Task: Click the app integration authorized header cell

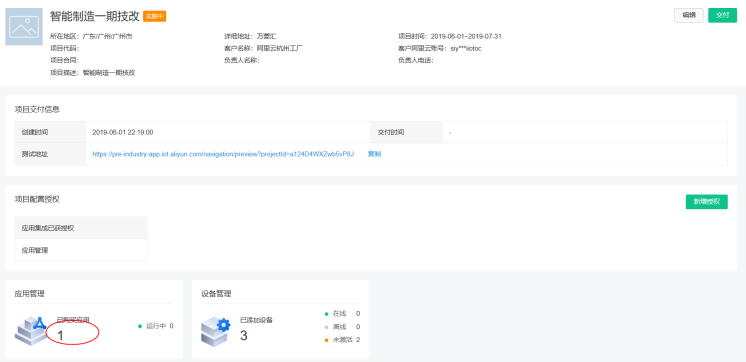Action: pyautogui.click(x=81, y=228)
